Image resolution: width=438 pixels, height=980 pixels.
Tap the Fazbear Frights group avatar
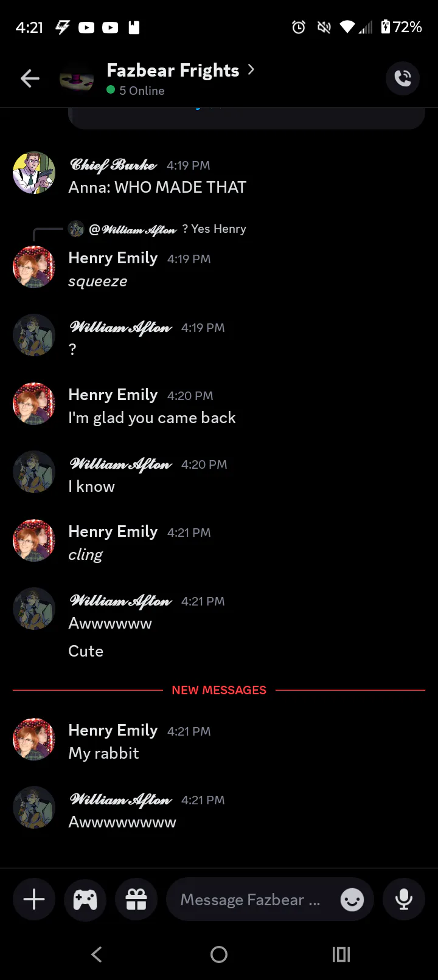pos(77,79)
